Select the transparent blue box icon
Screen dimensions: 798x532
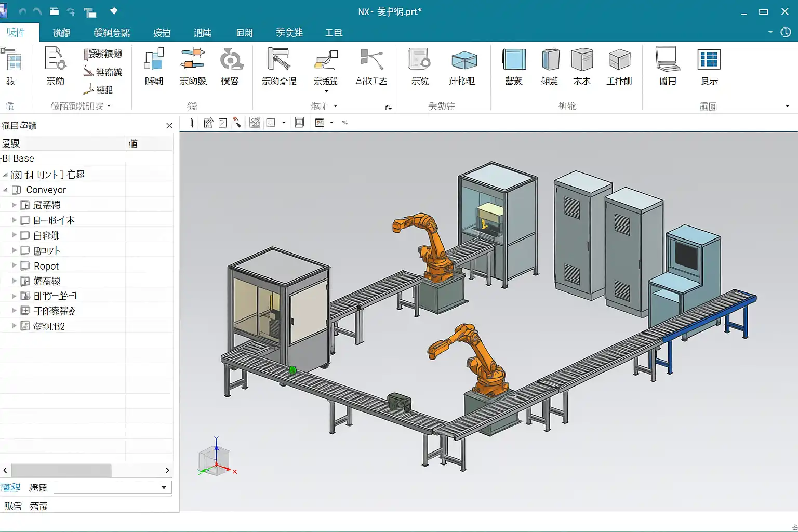pyautogui.click(x=463, y=60)
